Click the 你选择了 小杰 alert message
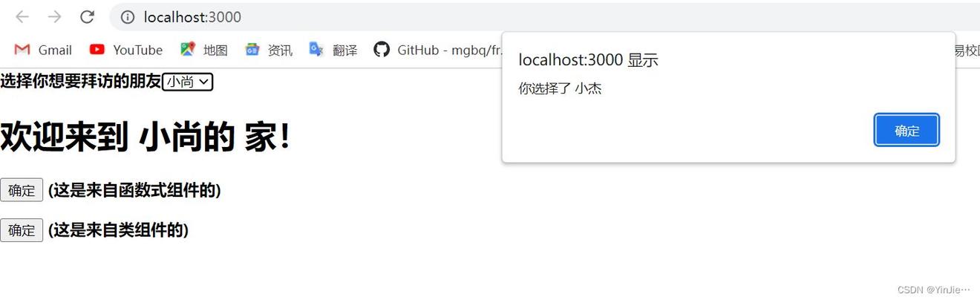Screen dimensions: 980x300 560,89
